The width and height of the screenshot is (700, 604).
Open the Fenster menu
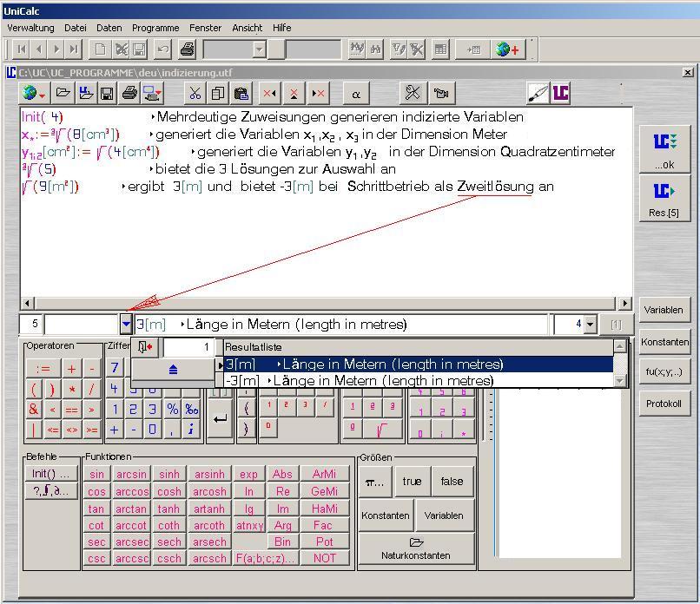coord(205,28)
